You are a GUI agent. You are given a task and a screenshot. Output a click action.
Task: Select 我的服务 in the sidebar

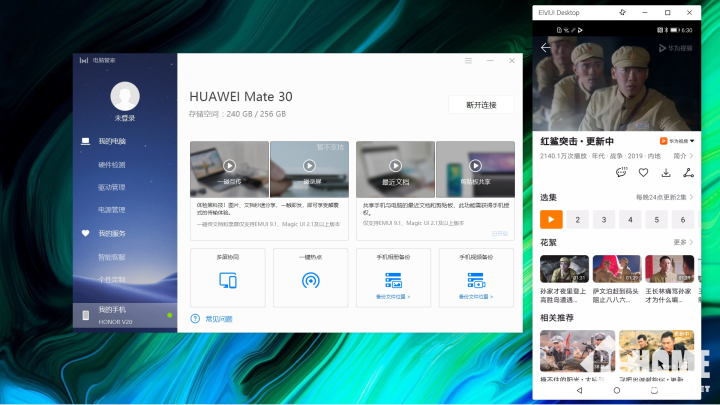click(112, 233)
